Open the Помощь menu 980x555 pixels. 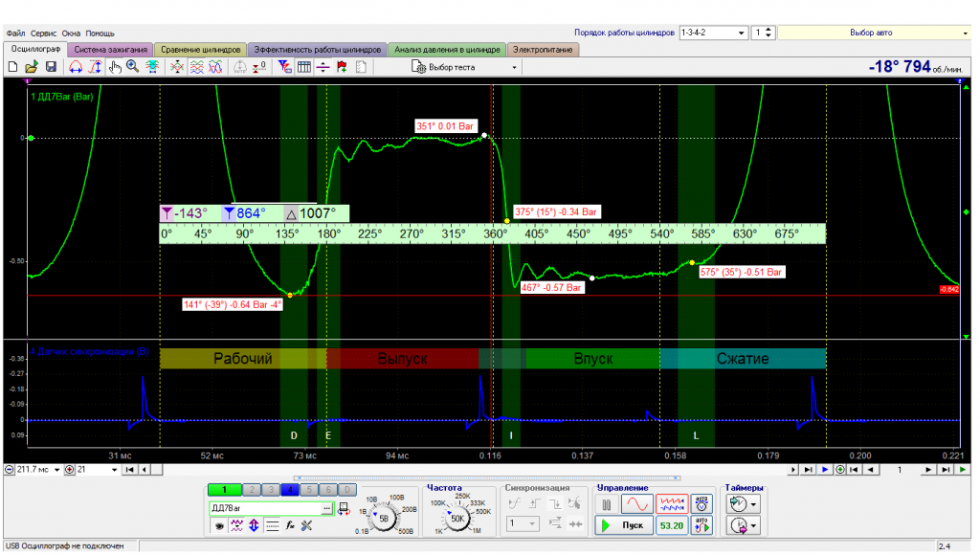click(x=100, y=33)
